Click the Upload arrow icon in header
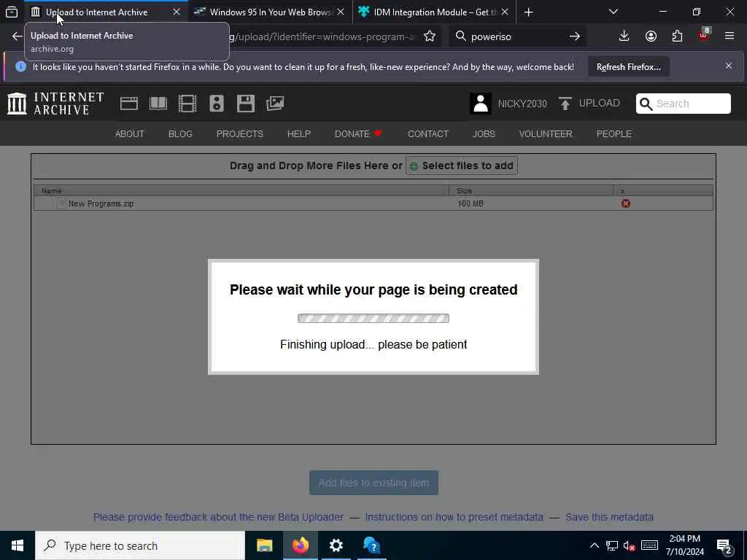The image size is (747, 560). pos(565,104)
